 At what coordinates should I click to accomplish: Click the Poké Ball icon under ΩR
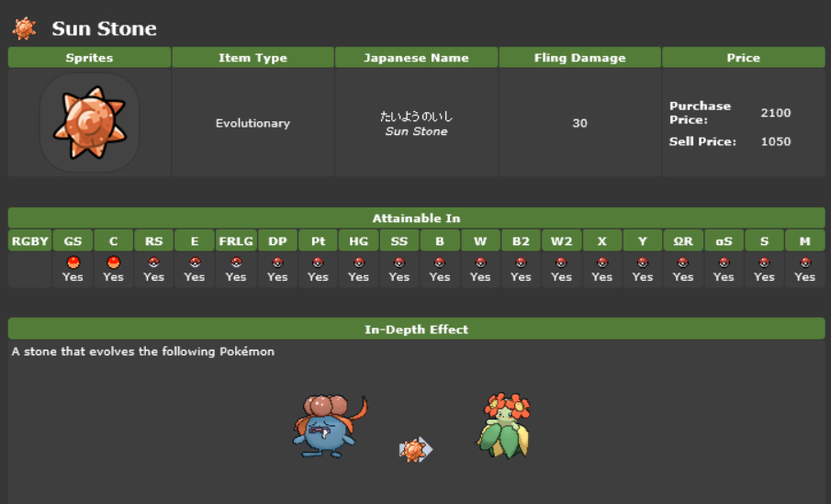(x=683, y=263)
